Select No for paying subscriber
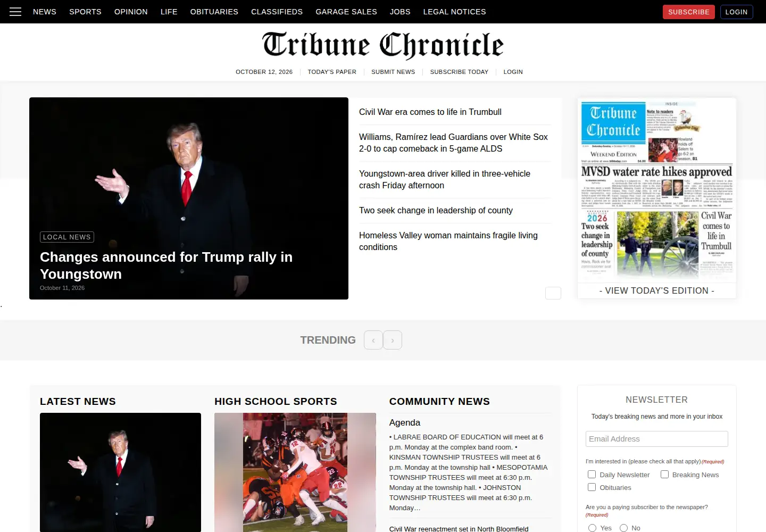The image size is (766, 532). coord(623,528)
